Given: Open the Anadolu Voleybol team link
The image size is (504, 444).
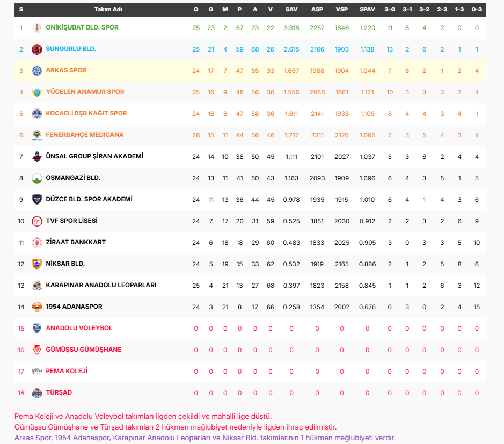Looking at the screenshot, I should pyautogui.click(x=79, y=328).
